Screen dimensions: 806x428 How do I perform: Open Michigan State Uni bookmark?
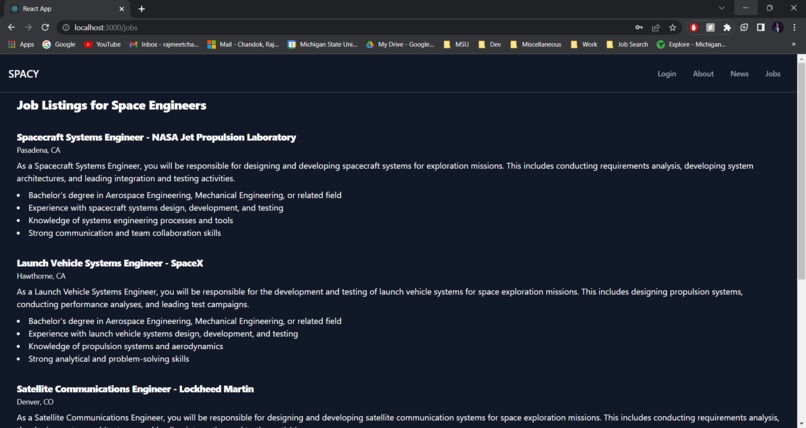coord(322,45)
